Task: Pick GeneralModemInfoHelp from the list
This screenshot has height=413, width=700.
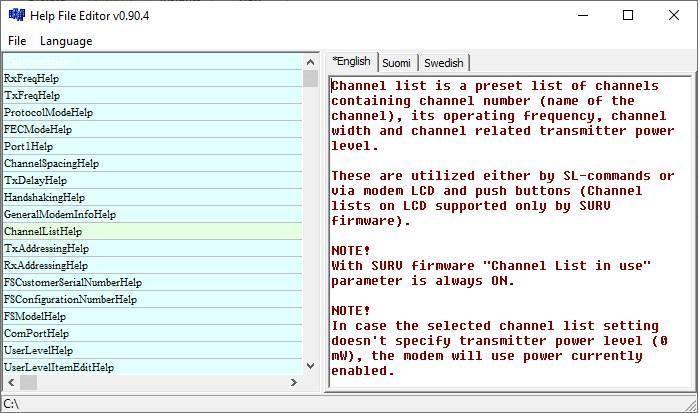Action: [x=60, y=214]
